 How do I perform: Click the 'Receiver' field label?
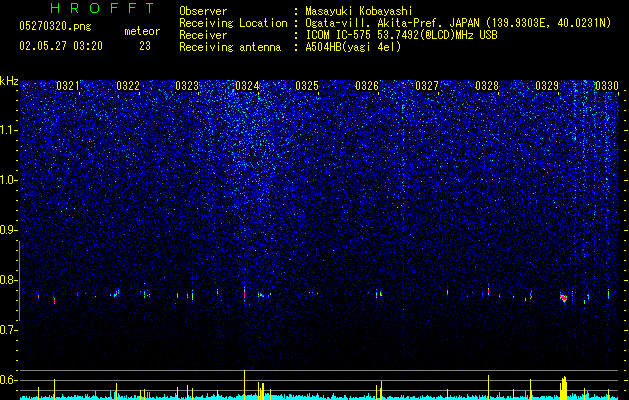click(203, 35)
